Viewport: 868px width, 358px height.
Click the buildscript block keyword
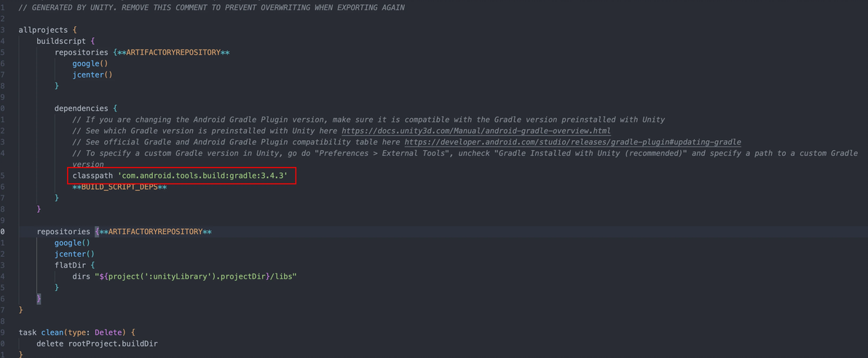click(61, 40)
